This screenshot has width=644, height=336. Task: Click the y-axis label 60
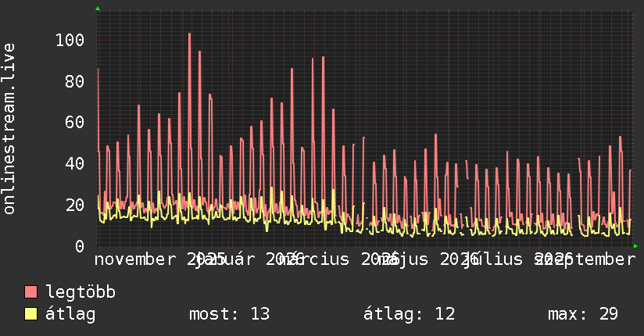(75, 123)
